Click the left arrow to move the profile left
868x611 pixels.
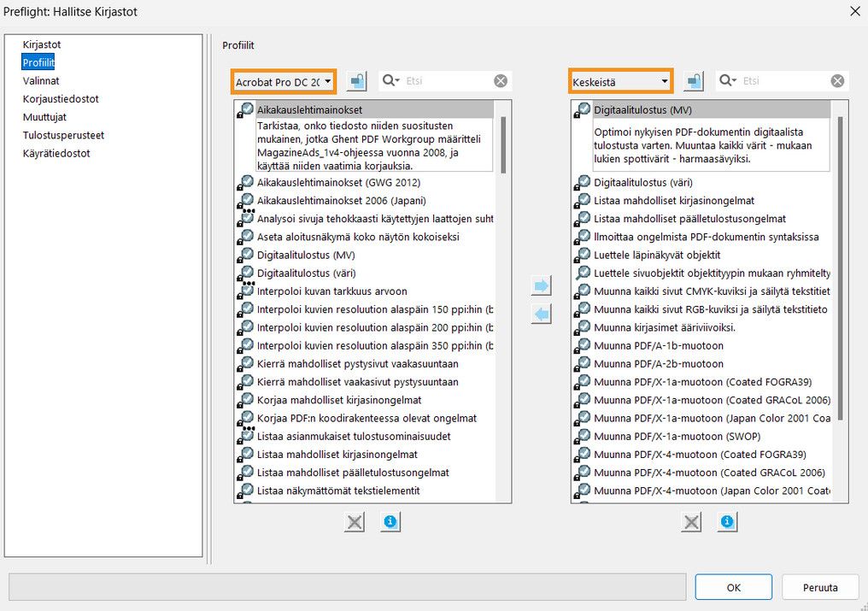point(541,314)
